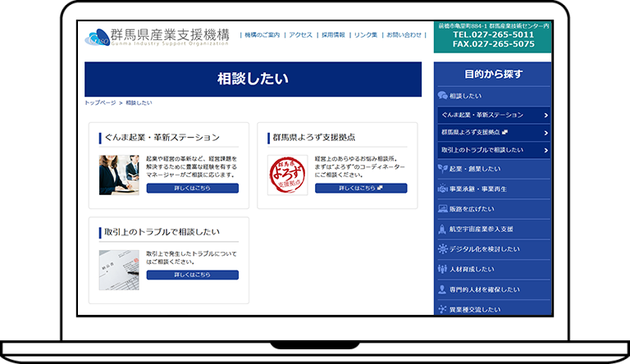Screen dimensions: 630x364
Task: Click the TEL.027-265-5011 phone number
Action: click(493, 34)
